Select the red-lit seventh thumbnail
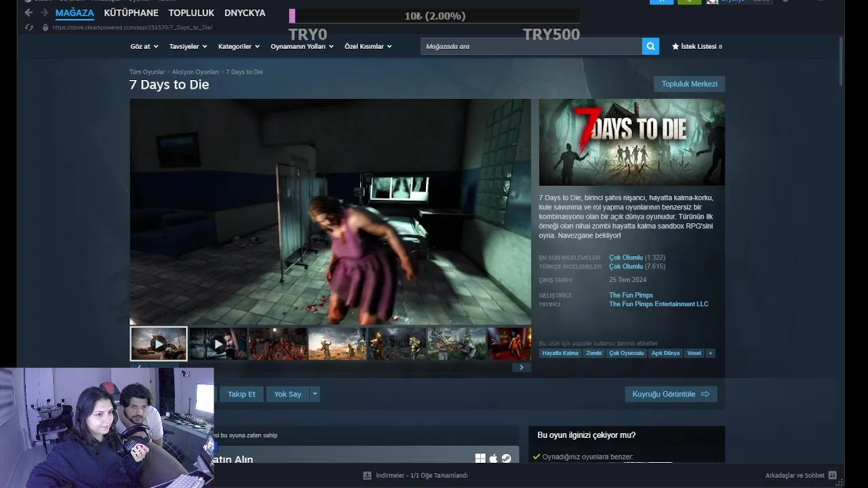Screen dimensions: 868x488 point(509,344)
